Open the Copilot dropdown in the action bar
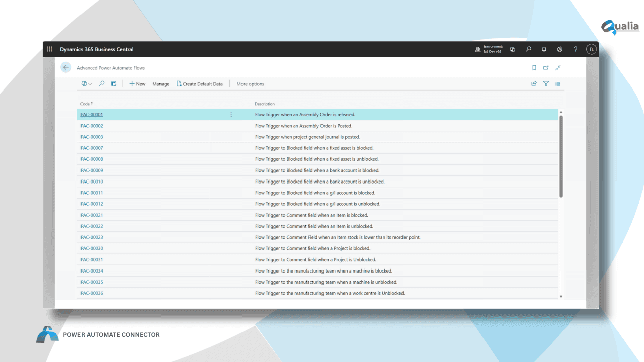Screen dimensions: 644x362 (87, 84)
